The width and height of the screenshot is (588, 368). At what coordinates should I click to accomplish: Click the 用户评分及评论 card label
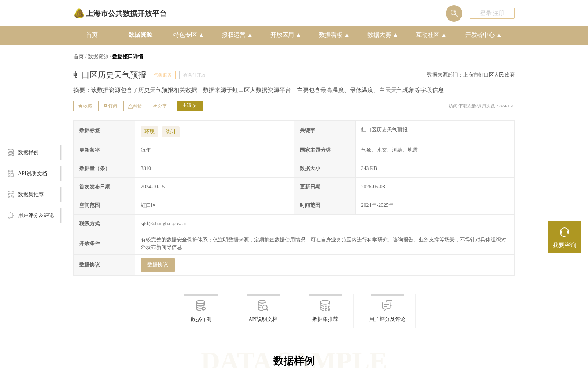pos(387,319)
